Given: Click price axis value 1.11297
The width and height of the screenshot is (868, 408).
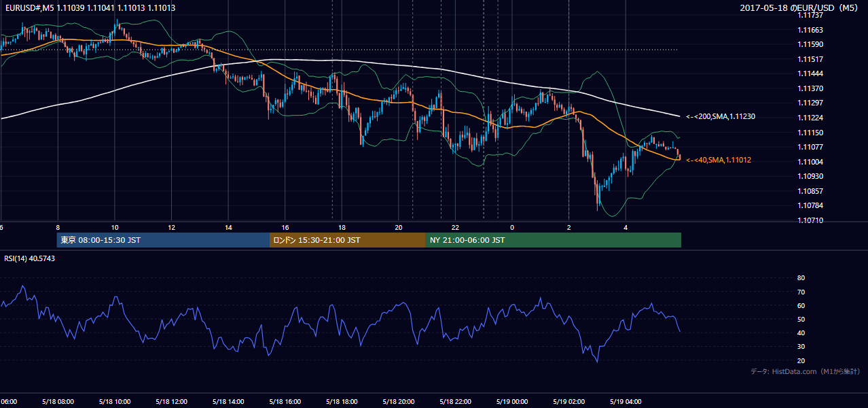Looking at the screenshot, I should pyautogui.click(x=810, y=103).
